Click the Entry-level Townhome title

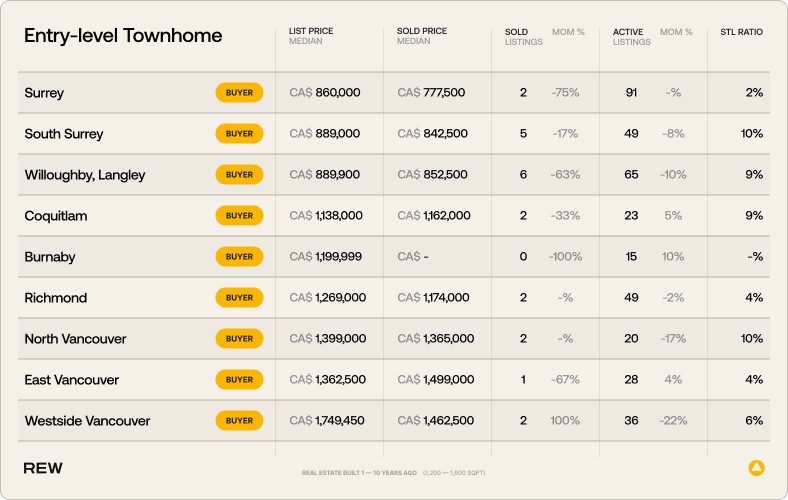[123, 36]
